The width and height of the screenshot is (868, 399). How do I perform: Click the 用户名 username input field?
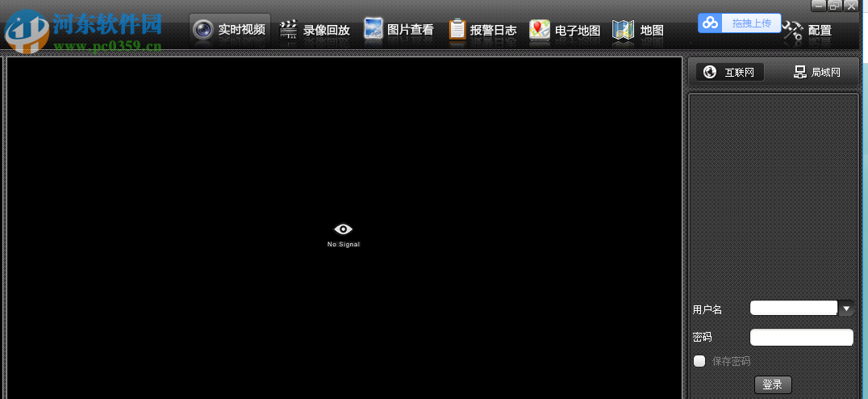point(794,308)
